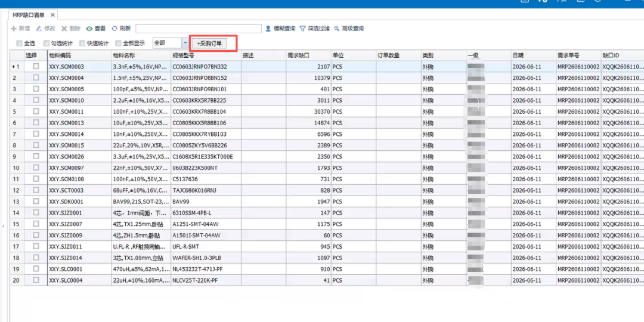The width and height of the screenshot is (644, 322).
Task: Click the 删除 delete X icon
Action: (x=64, y=29)
